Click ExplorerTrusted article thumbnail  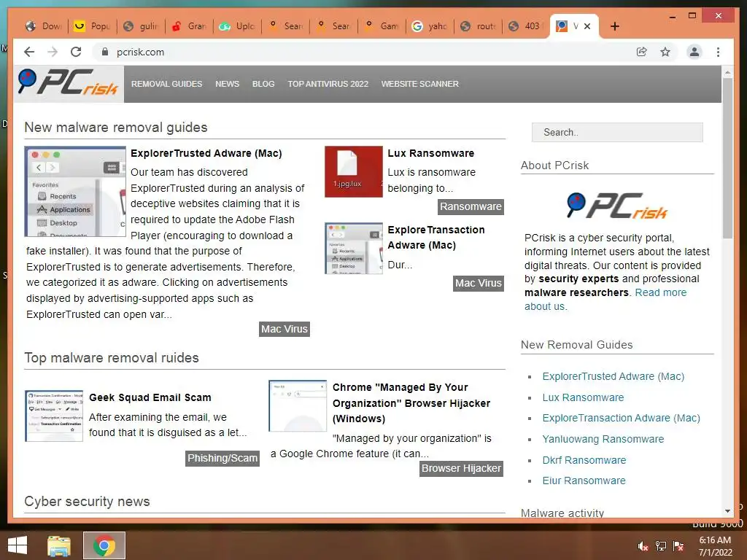pyautogui.click(x=75, y=192)
